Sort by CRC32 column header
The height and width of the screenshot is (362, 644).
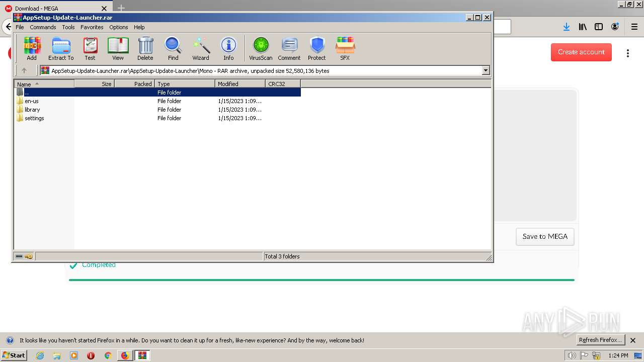pos(283,84)
